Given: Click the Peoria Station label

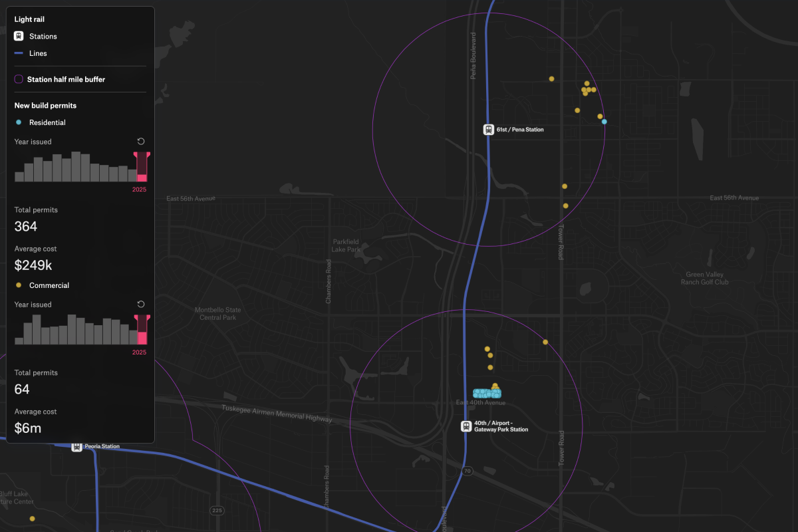Looking at the screenshot, I should [102, 446].
